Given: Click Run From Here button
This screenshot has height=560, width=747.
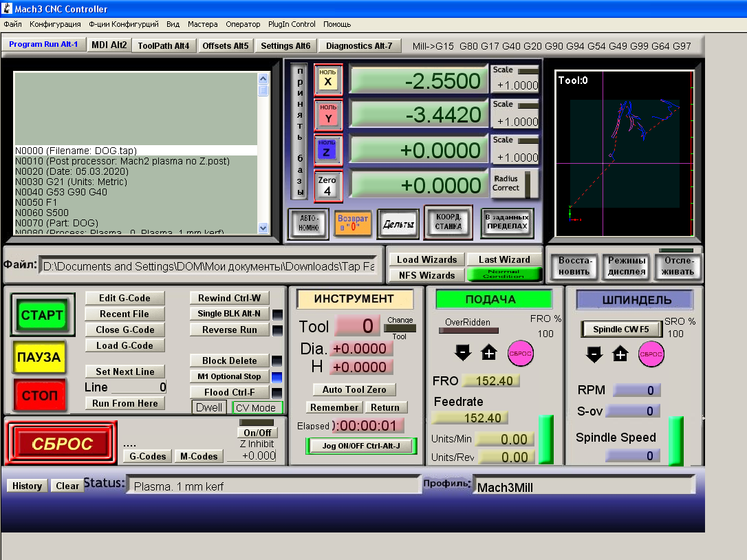Looking at the screenshot, I should (x=124, y=403).
